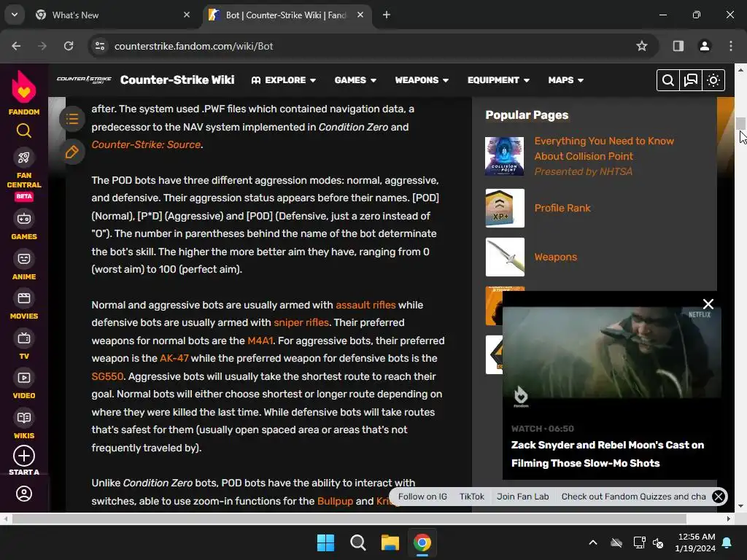Viewport: 747px width, 560px height.
Task: Open the wiki search magnifier in header
Action: point(667,80)
